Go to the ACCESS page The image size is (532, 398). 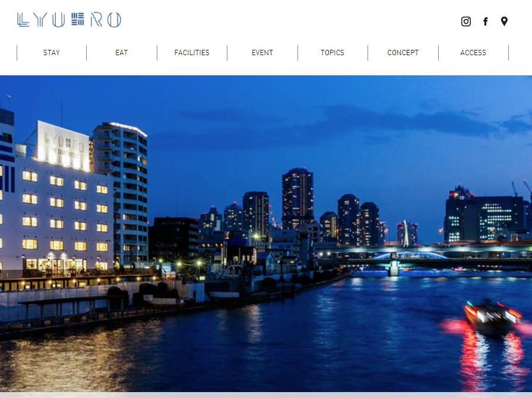pos(473,53)
